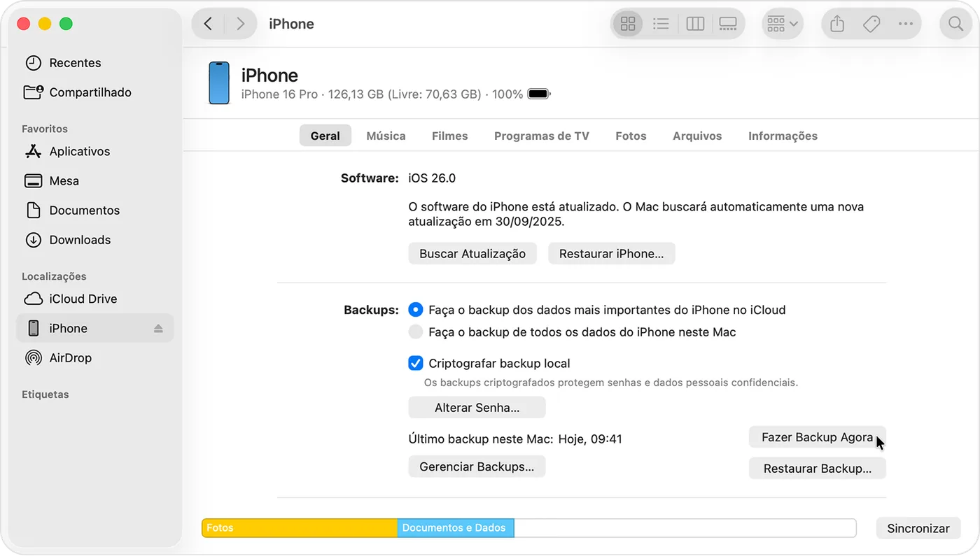The width and height of the screenshot is (980, 556).
Task: Toggle Criptografar backup local checkbox
Action: (416, 363)
